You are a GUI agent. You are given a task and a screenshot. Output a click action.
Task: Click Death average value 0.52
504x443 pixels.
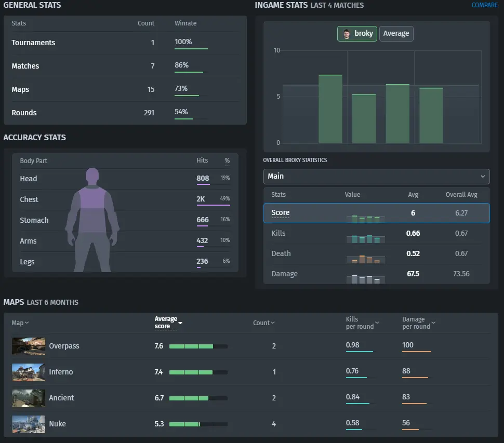click(x=413, y=254)
